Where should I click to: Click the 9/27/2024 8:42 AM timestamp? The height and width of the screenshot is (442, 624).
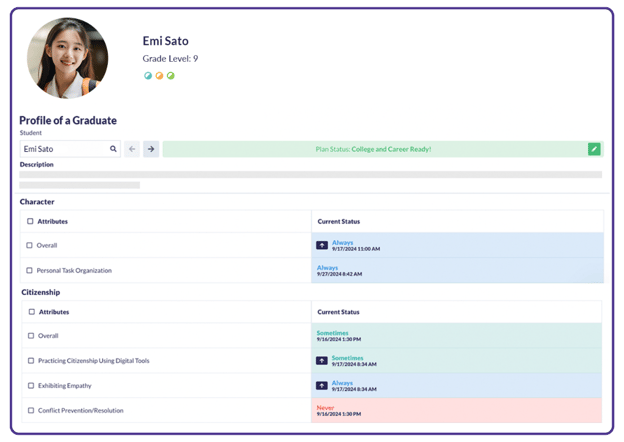click(x=339, y=274)
